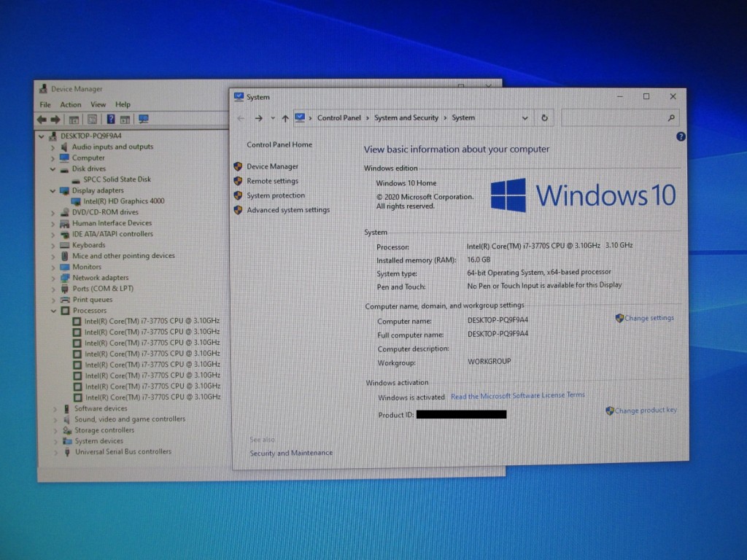Expand the IDE ATA/ATAPI controllers category
This screenshot has width=747, height=560.
[53, 234]
